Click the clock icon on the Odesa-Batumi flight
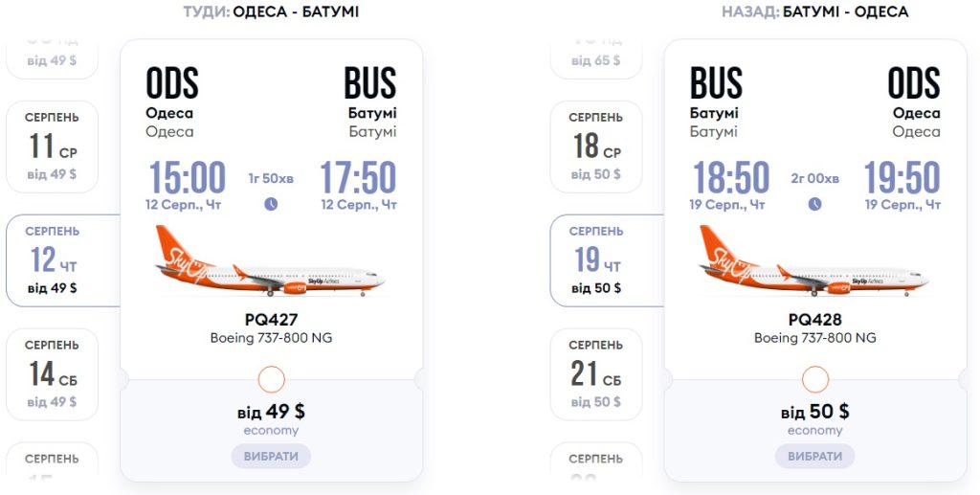 point(271,204)
